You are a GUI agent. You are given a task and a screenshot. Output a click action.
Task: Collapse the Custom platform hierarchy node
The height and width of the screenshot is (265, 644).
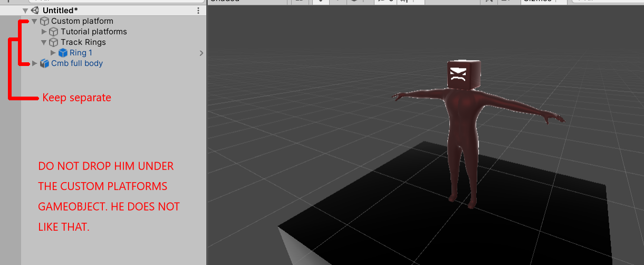pyautogui.click(x=35, y=21)
